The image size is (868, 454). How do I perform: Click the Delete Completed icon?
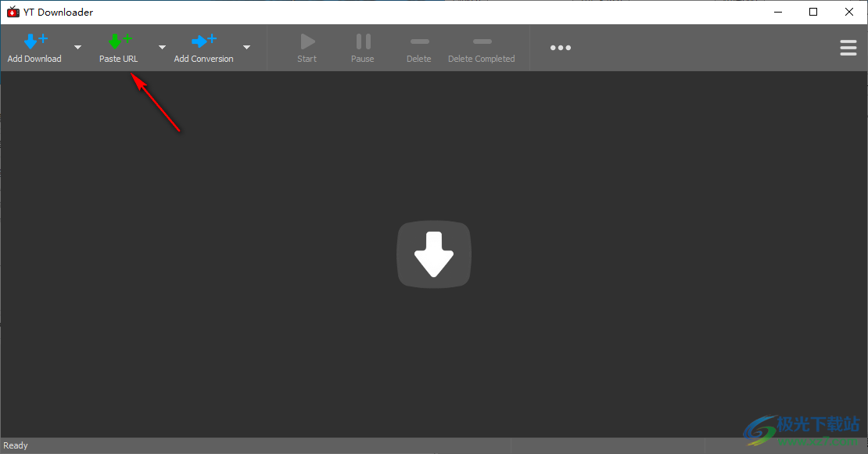[x=482, y=41]
